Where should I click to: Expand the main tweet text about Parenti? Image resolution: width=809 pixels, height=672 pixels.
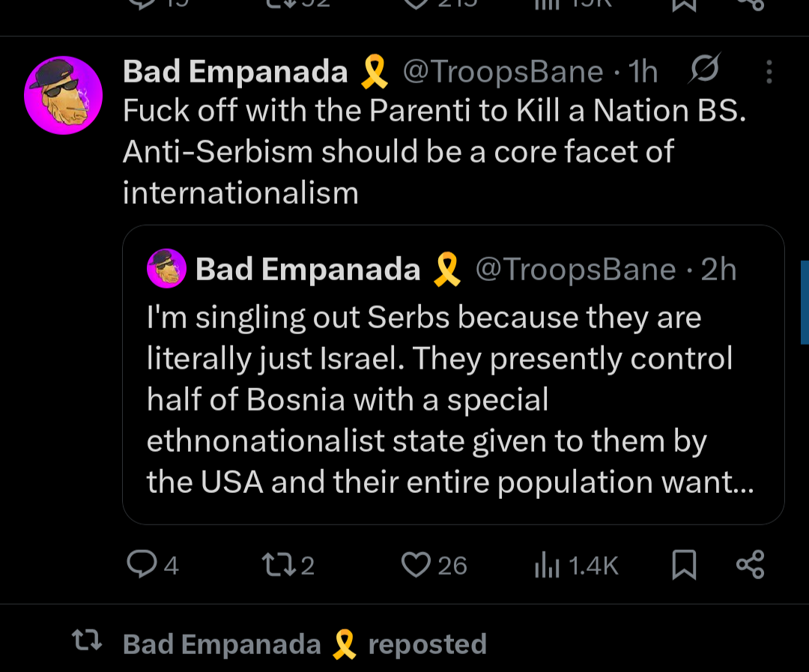coord(434,152)
